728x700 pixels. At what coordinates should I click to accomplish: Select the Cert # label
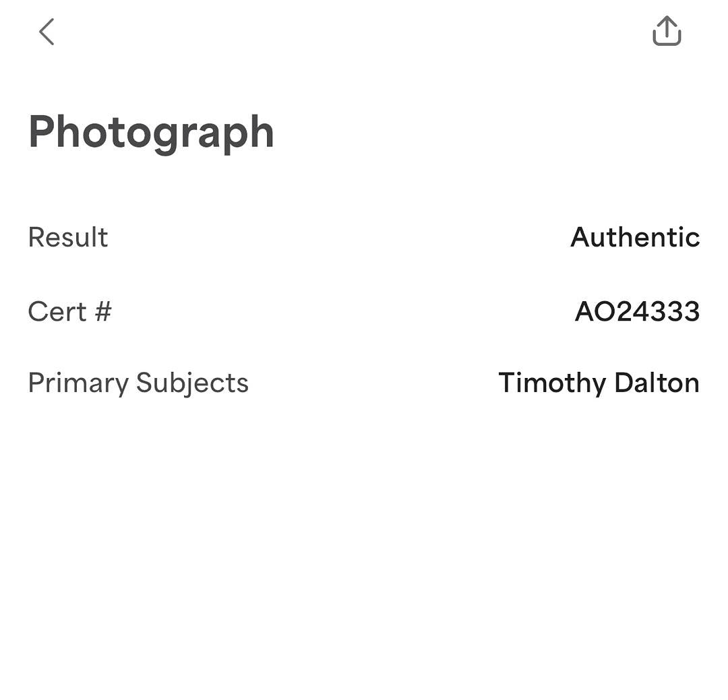click(69, 311)
